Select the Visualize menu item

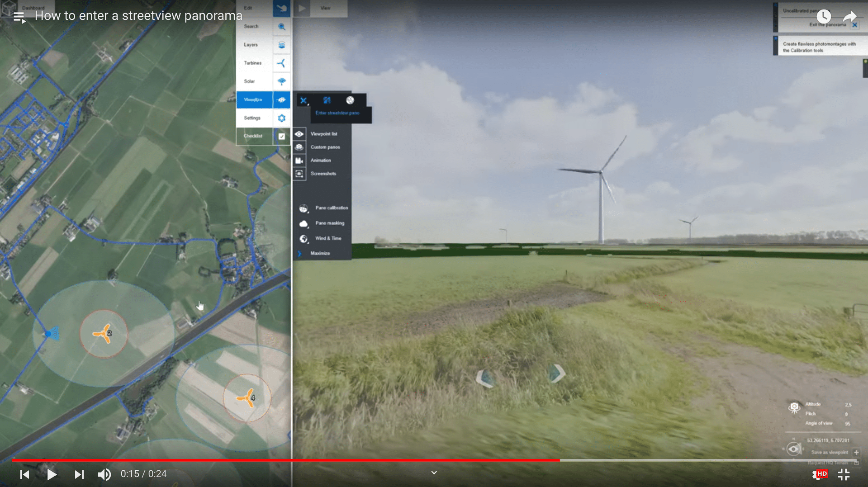click(x=253, y=100)
